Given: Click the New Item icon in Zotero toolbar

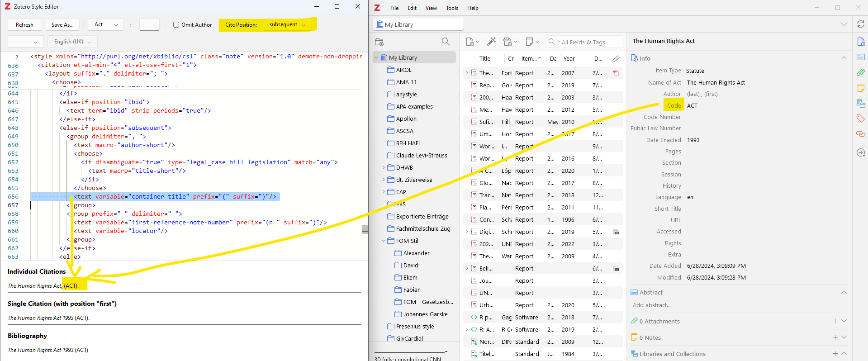Looking at the screenshot, I should tap(472, 42).
